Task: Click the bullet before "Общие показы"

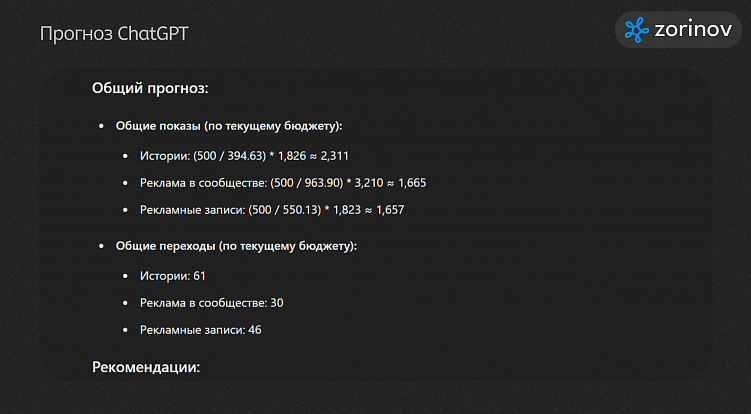Action: [101, 126]
